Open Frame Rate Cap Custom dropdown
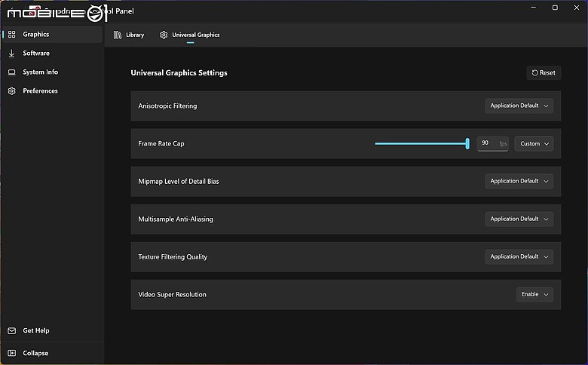Screen dimensions: 588x365 (534, 144)
